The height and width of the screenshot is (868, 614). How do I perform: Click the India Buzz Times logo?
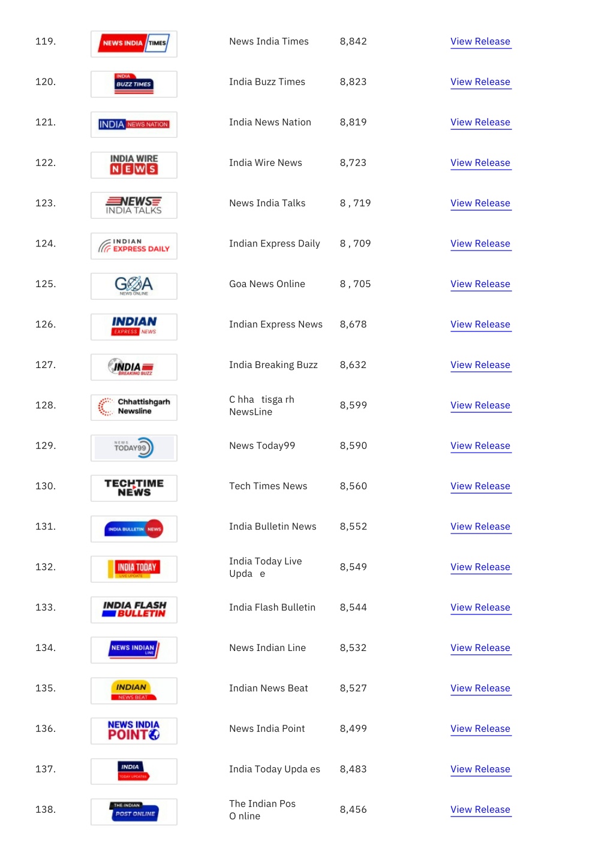click(x=134, y=84)
